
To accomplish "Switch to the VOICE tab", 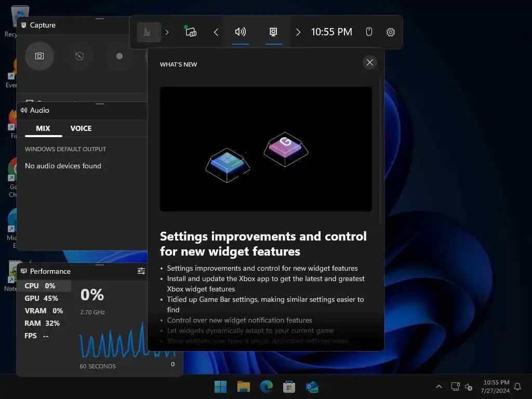I will coord(81,129).
